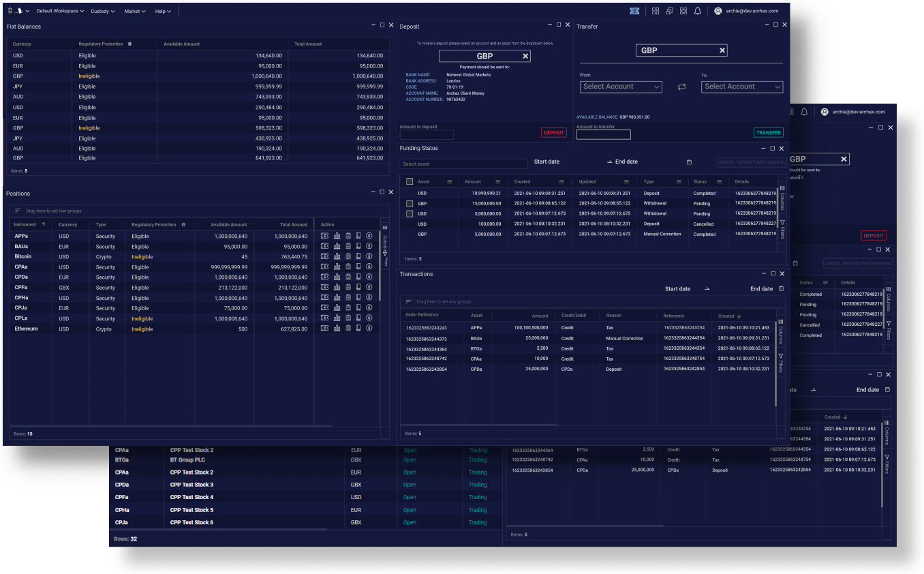Viewport: 924px width, 574px height.
Task: Click the clipboard icon in CPJa row
Action: point(348,308)
